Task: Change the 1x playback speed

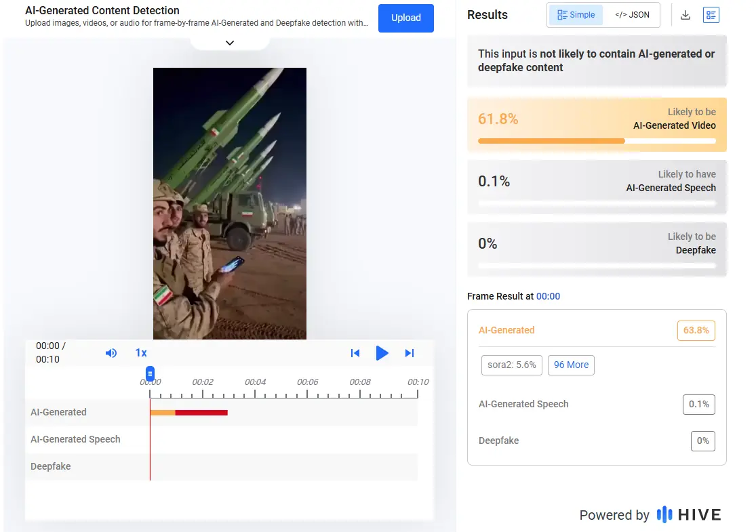Action: [141, 353]
